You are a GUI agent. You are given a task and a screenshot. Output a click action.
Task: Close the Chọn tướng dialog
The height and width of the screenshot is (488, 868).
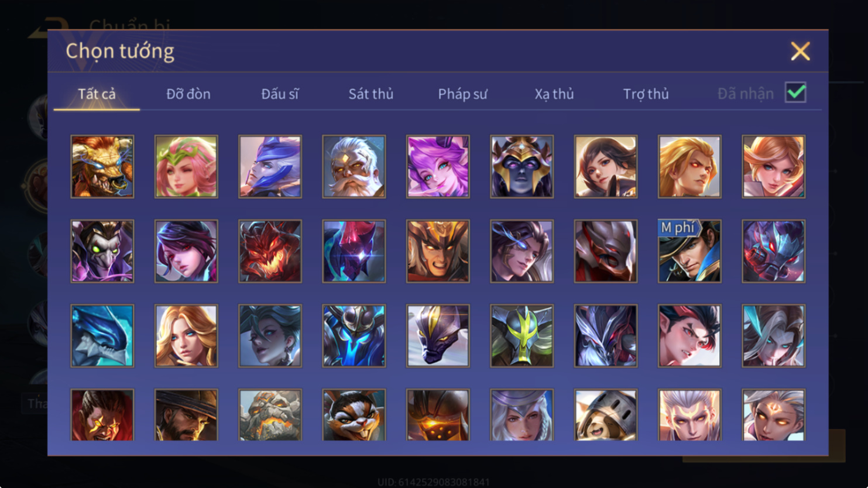click(800, 51)
